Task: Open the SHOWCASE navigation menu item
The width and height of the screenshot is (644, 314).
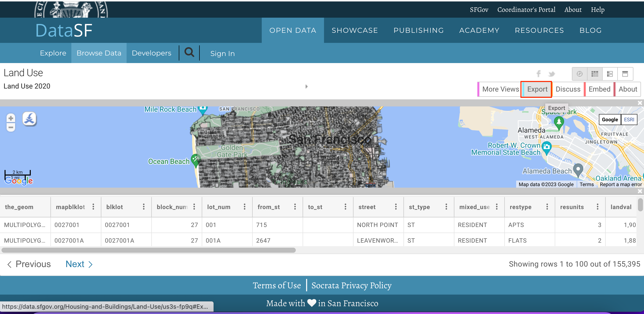Action: pos(355,30)
